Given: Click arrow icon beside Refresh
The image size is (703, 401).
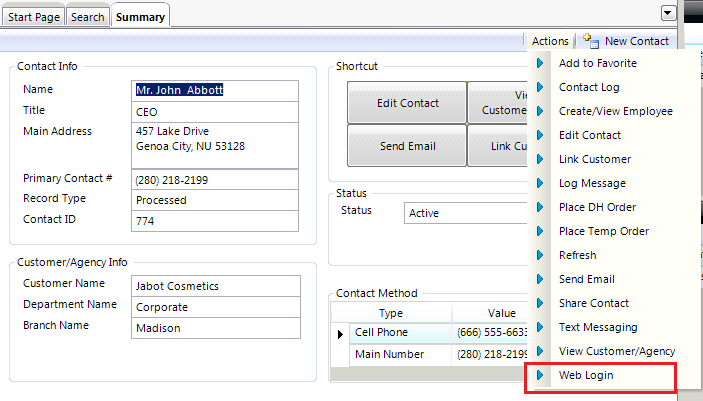Looking at the screenshot, I should [x=540, y=255].
